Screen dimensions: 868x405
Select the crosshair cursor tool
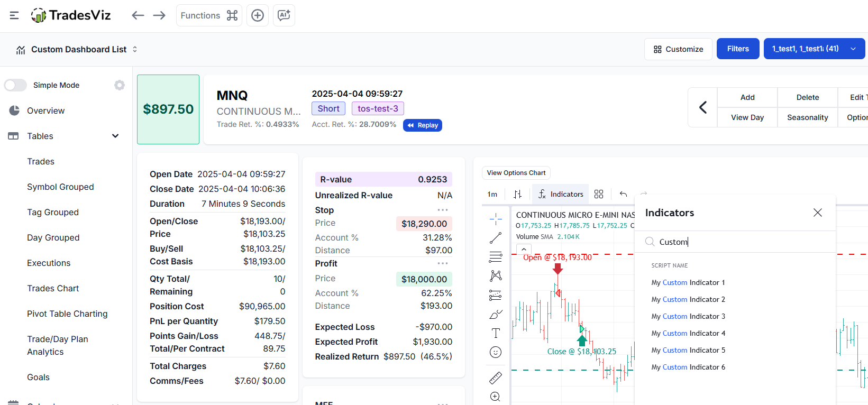496,218
